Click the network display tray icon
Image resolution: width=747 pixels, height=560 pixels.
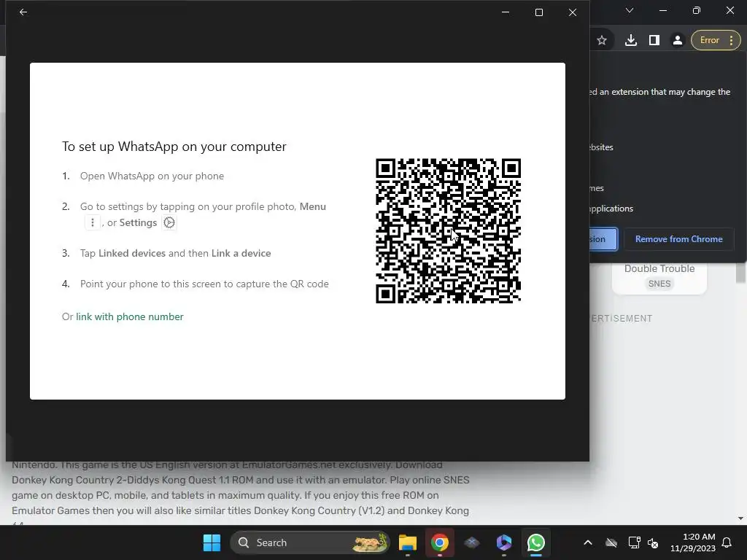tap(634, 542)
